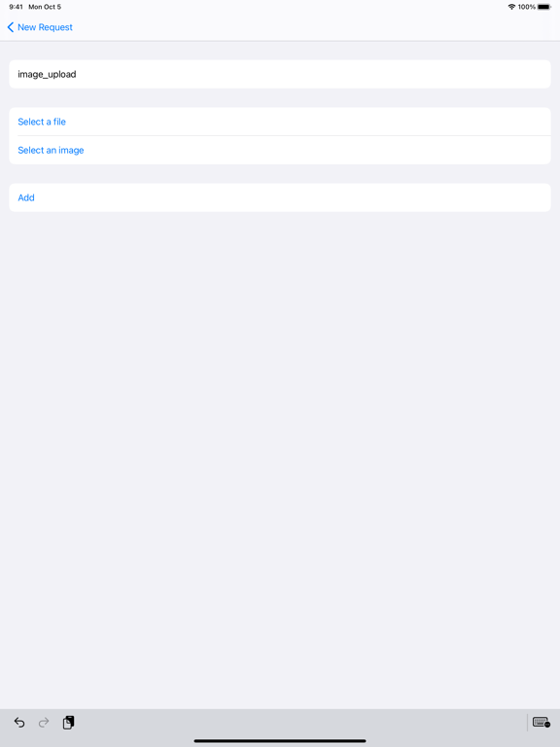Choose Select an image option
Screen dimensions: 560x747
point(280,150)
